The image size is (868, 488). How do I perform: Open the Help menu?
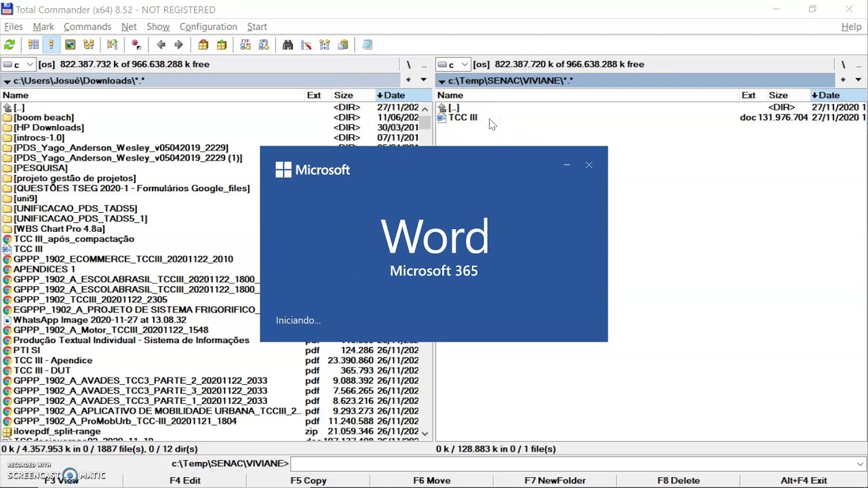[x=852, y=26]
